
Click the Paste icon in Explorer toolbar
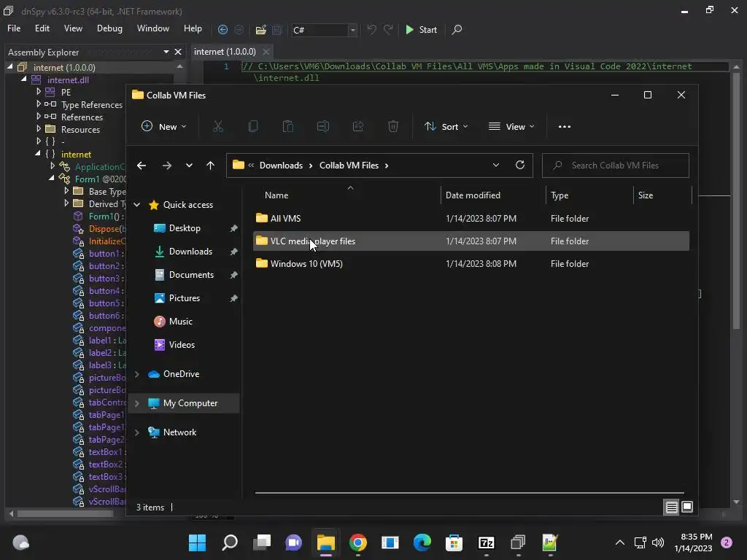point(287,127)
